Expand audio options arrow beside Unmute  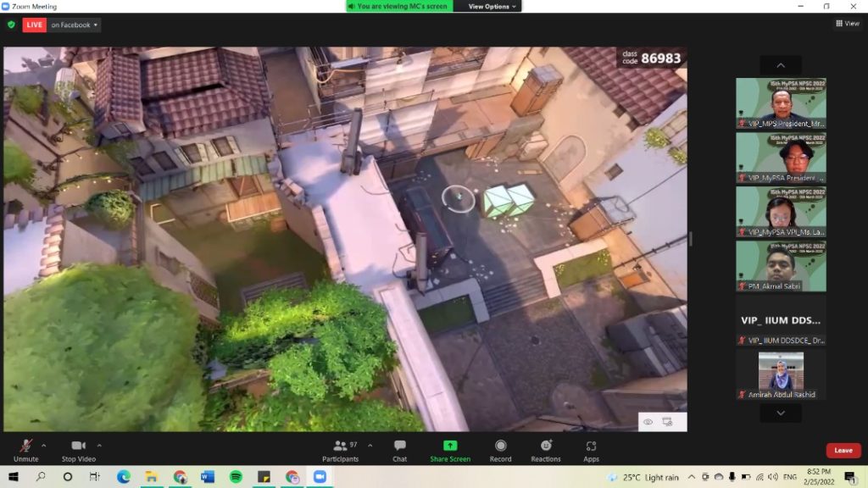click(x=44, y=445)
